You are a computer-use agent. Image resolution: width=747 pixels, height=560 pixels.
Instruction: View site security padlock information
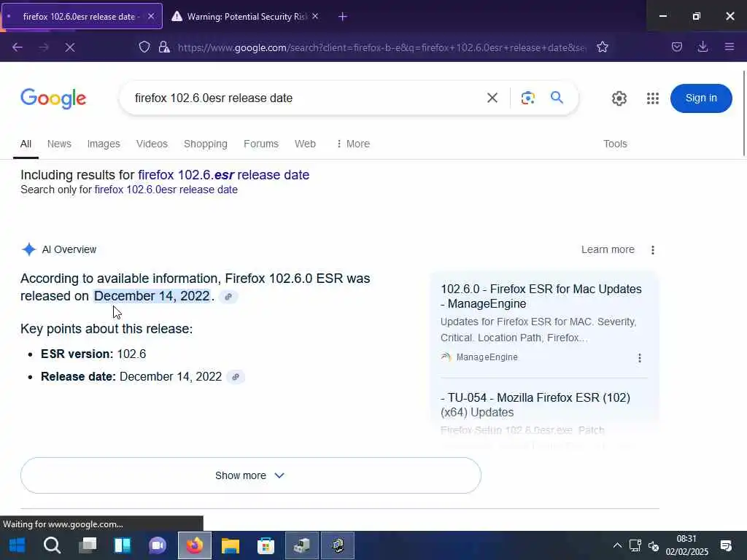click(x=164, y=47)
